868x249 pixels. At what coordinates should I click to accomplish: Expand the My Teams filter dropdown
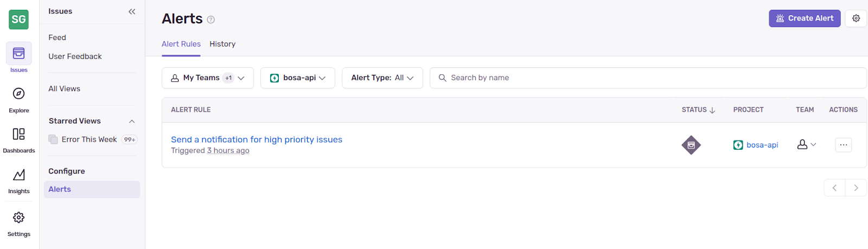[x=208, y=78]
